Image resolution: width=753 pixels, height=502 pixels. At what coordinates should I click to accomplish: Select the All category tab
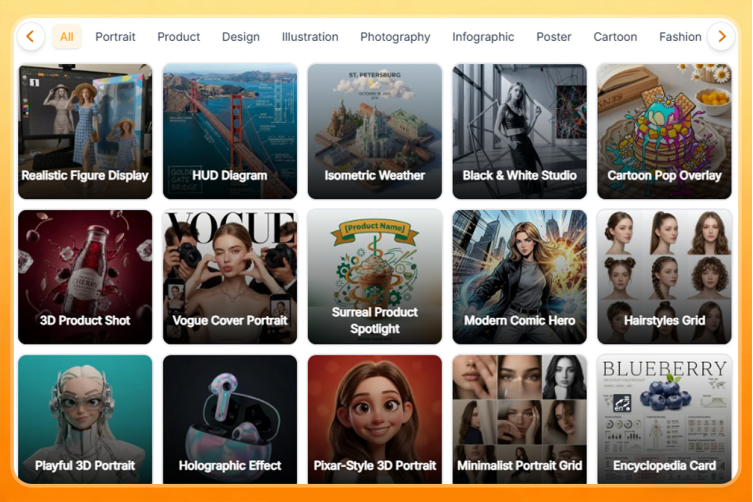[66, 37]
